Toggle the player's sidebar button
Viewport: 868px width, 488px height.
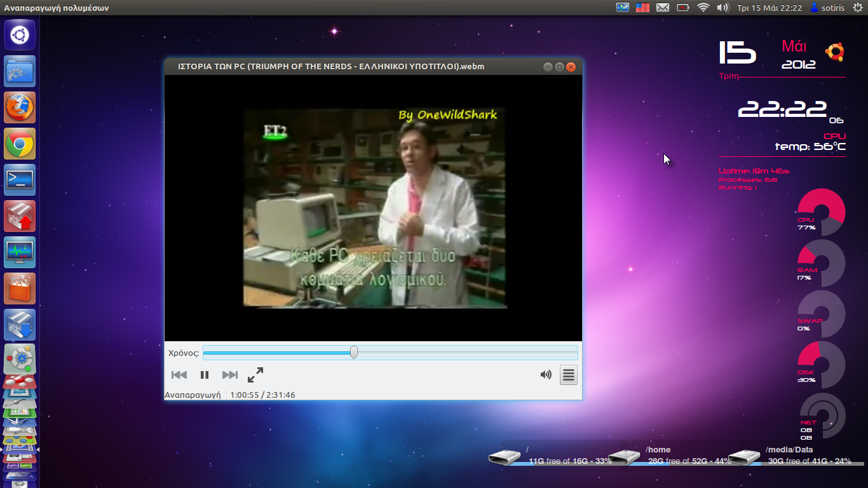(x=568, y=375)
